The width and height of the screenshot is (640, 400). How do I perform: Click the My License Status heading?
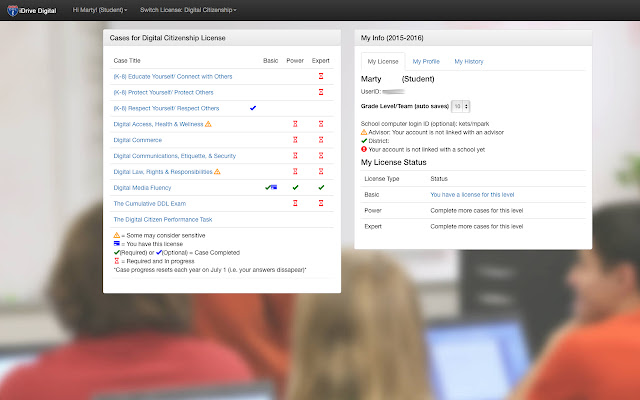[x=393, y=162]
